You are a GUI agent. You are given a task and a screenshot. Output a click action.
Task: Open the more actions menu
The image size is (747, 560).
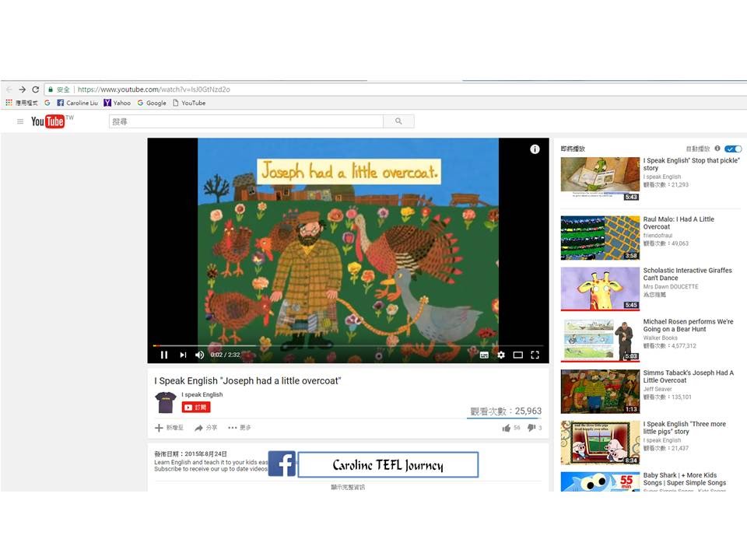click(240, 428)
